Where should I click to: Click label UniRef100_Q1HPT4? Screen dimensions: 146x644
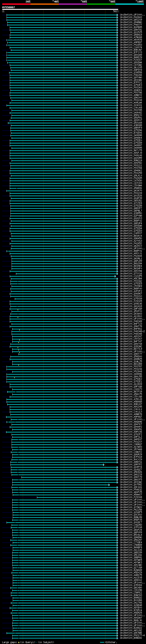[131, 467]
